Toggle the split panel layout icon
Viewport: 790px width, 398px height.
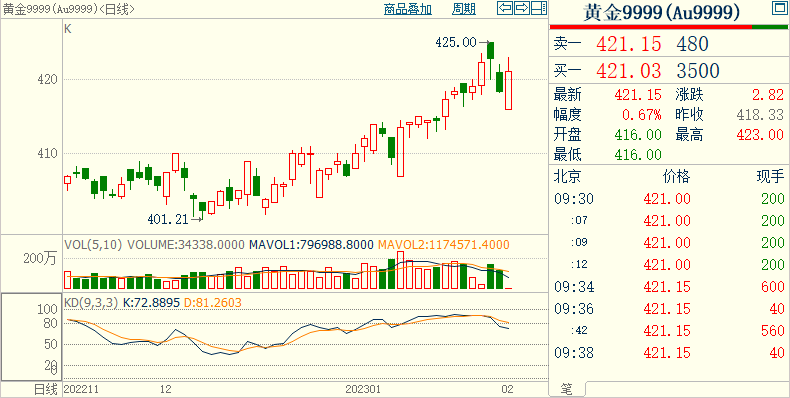(539, 8)
